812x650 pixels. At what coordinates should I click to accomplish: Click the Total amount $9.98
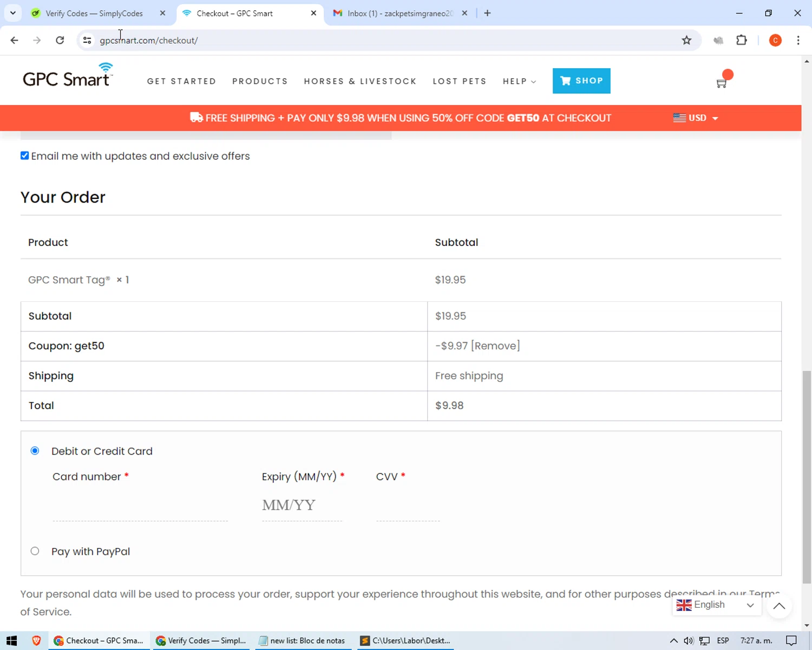(x=449, y=406)
